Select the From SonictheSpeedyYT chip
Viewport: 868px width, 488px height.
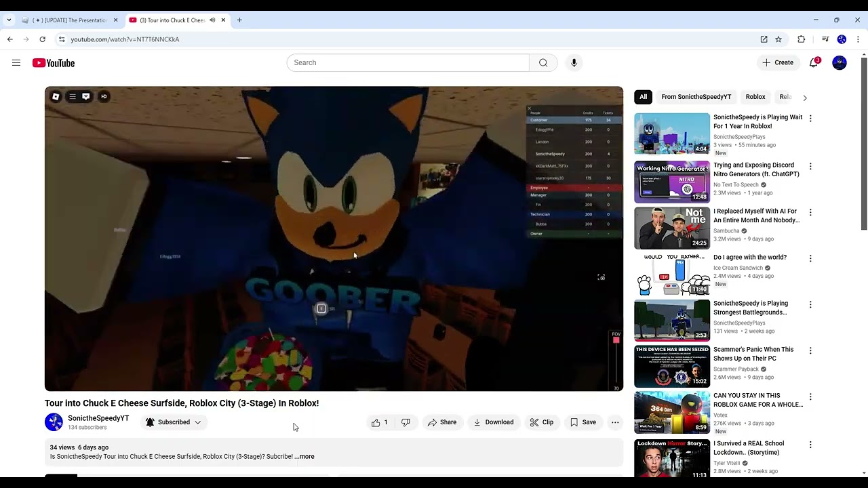point(696,97)
